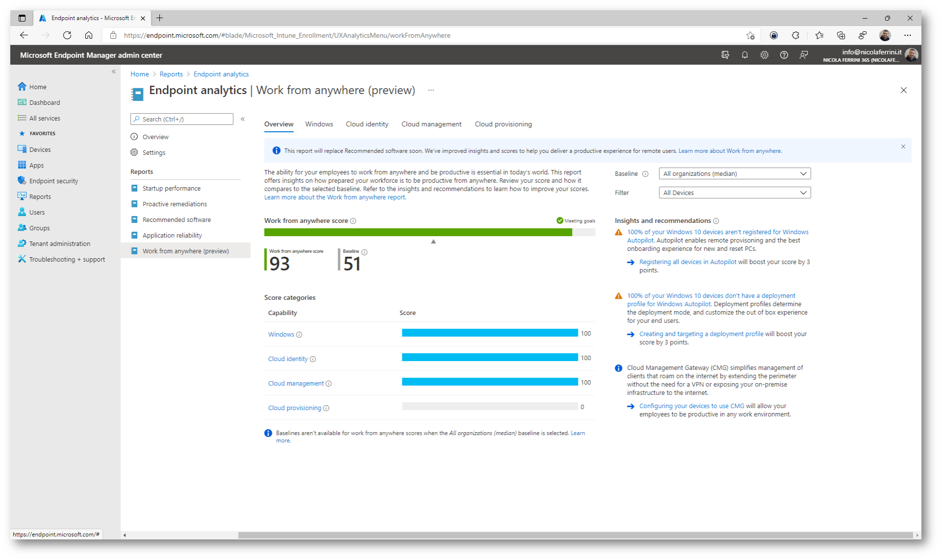This screenshot has height=560, width=942.
Task: Open the feedback icon in header
Action: coord(803,55)
